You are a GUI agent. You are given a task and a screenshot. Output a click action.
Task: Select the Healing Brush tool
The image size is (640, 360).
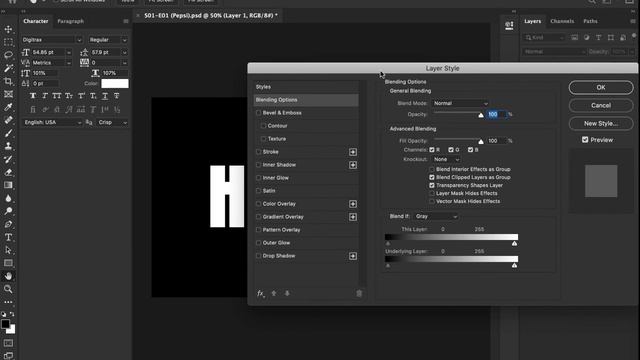click(x=8, y=120)
